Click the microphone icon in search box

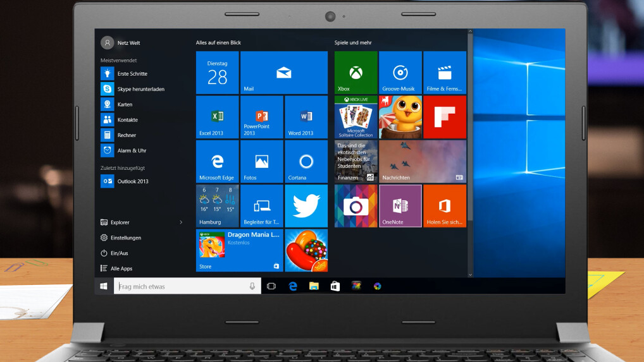(x=252, y=286)
